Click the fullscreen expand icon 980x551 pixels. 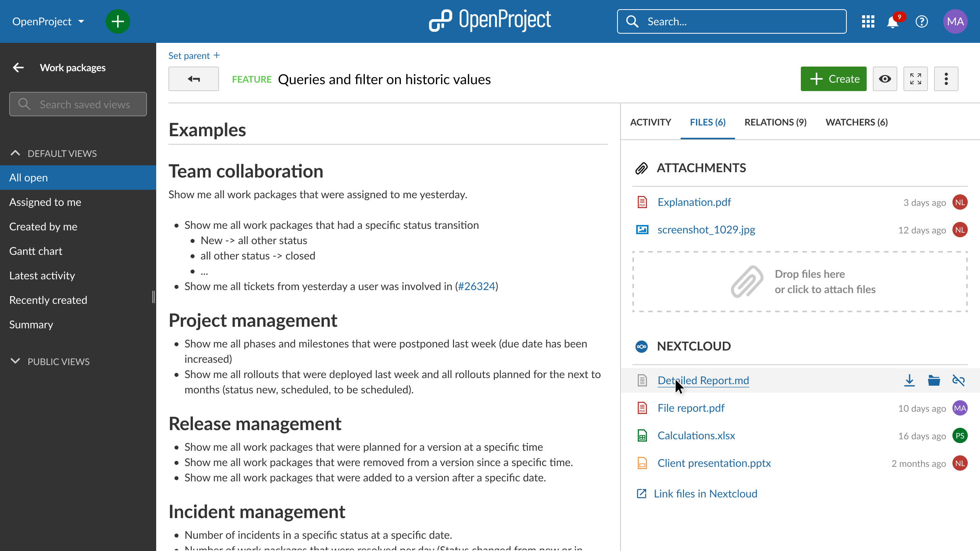(x=915, y=79)
